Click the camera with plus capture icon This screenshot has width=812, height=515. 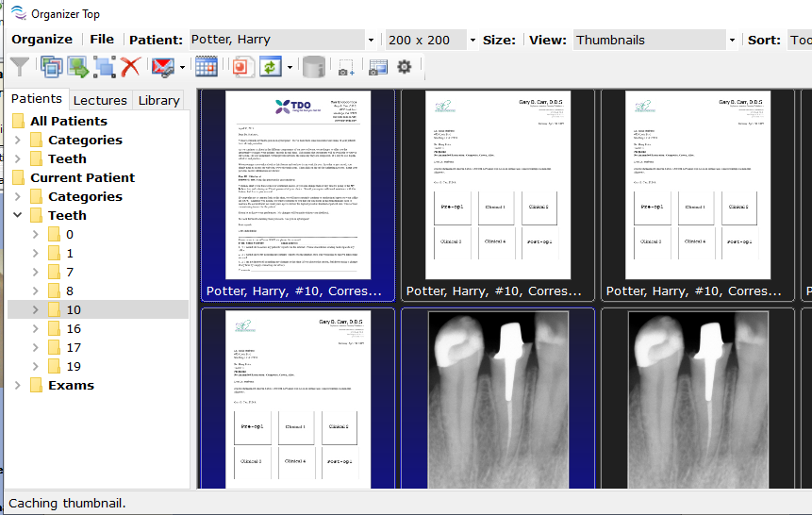coord(346,67)
